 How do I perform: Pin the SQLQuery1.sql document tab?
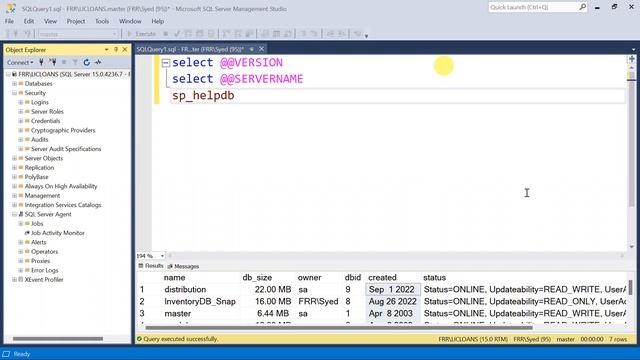click(x=252, y=49)
